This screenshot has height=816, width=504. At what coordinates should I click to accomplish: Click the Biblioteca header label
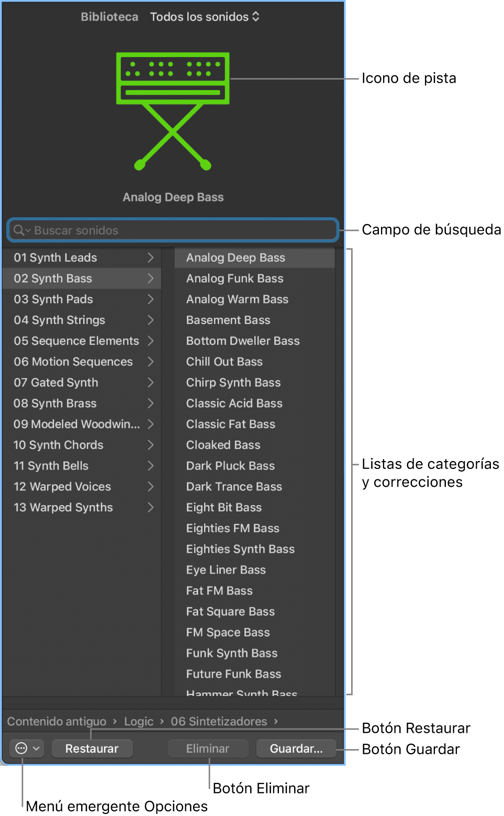pos(109,17)
